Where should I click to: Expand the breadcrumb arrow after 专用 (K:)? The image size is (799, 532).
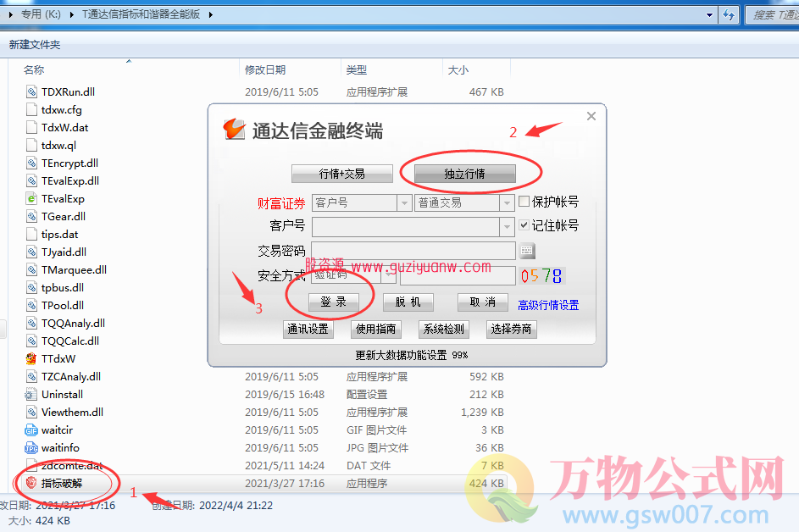(71, 14)
